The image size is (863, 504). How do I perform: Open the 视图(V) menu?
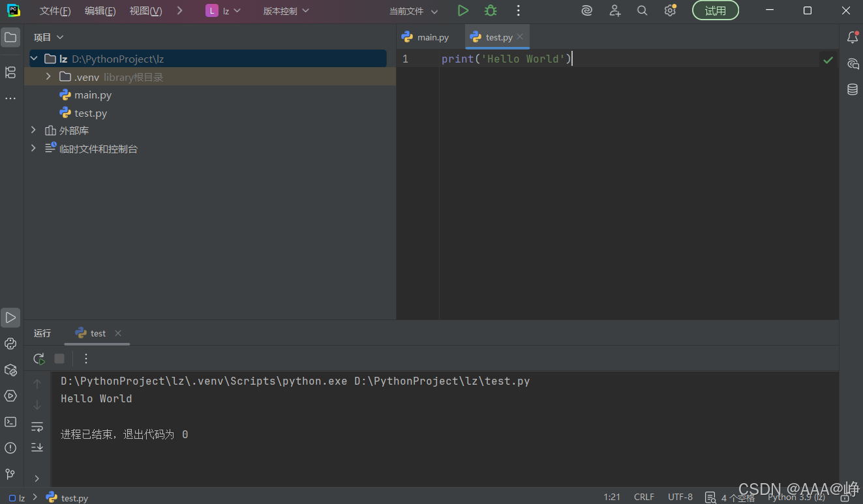coord(146,10)
